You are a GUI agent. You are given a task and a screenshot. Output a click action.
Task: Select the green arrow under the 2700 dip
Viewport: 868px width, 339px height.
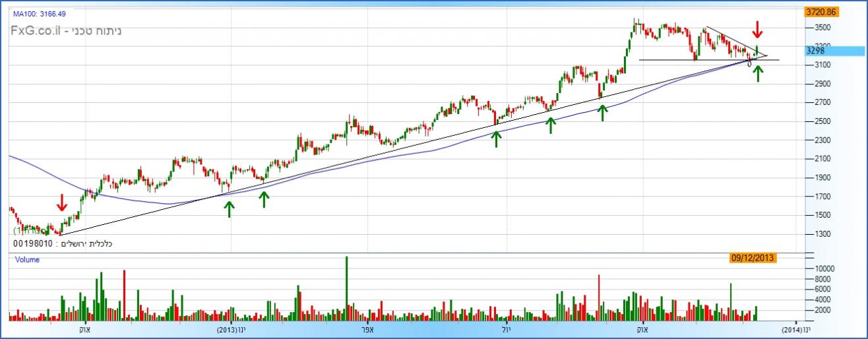click(602, 112)
